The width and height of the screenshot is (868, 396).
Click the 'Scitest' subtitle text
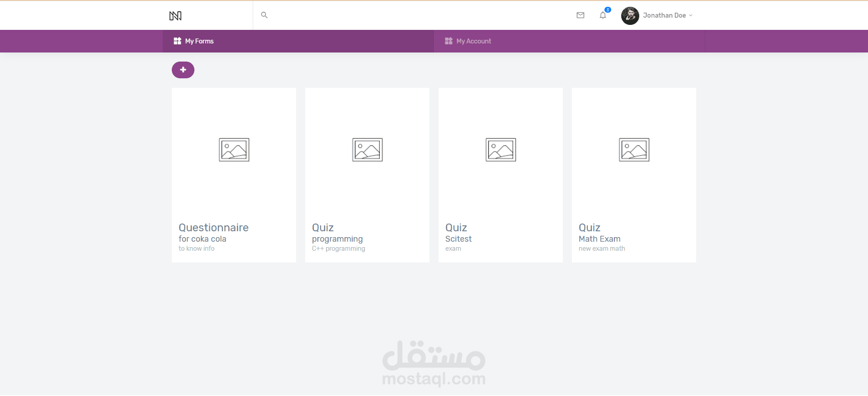pyautogui.click(x=458, y=239)
